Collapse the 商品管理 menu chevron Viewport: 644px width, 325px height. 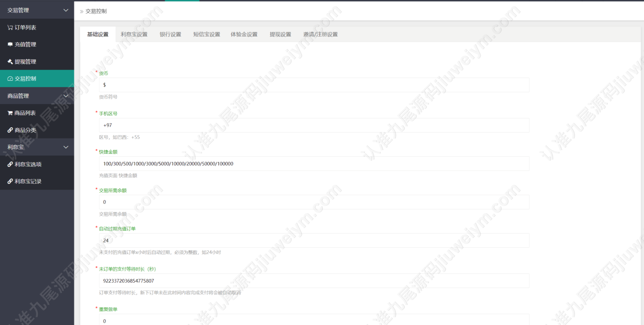click(66, 96)
